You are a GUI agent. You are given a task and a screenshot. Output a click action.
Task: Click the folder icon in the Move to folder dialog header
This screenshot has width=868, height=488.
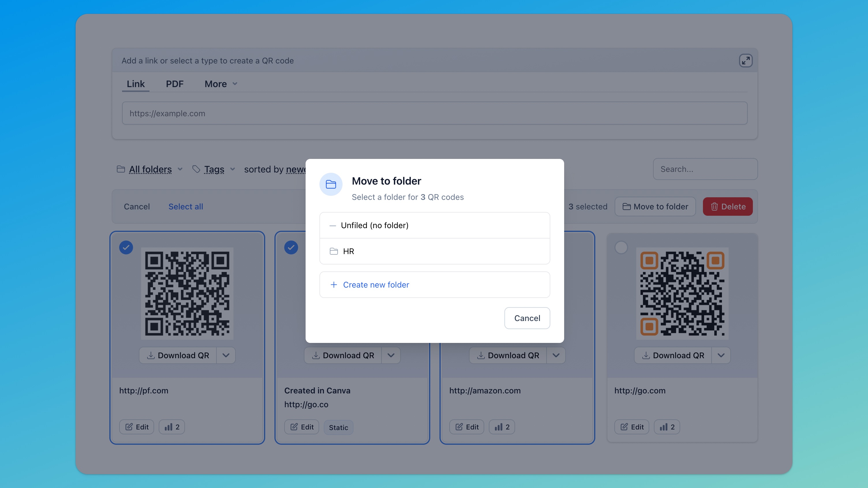pos(331,184)
